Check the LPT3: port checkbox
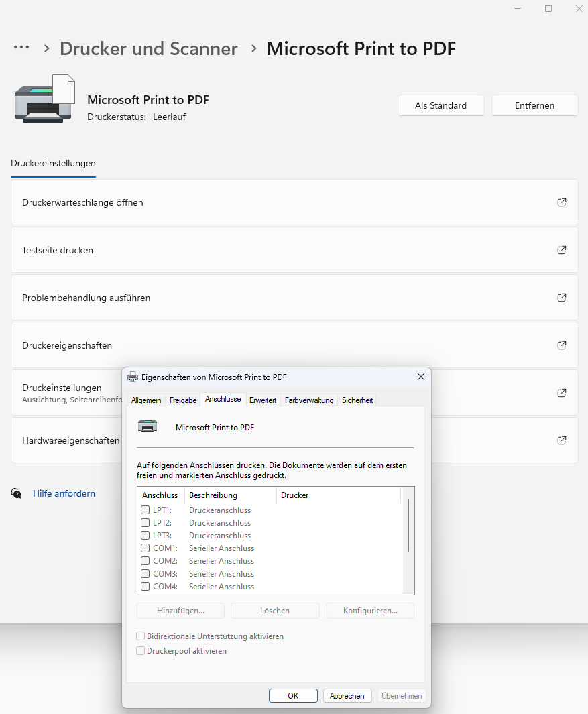This screenshot has height=714, width=588. [x=145, y=536]
